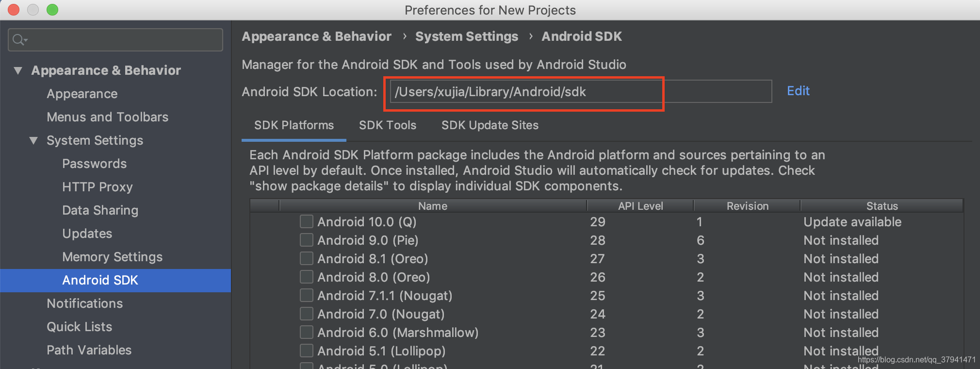
Task: Check the Android 9.0 (Pie) checkbox
Action: [307, 240]
